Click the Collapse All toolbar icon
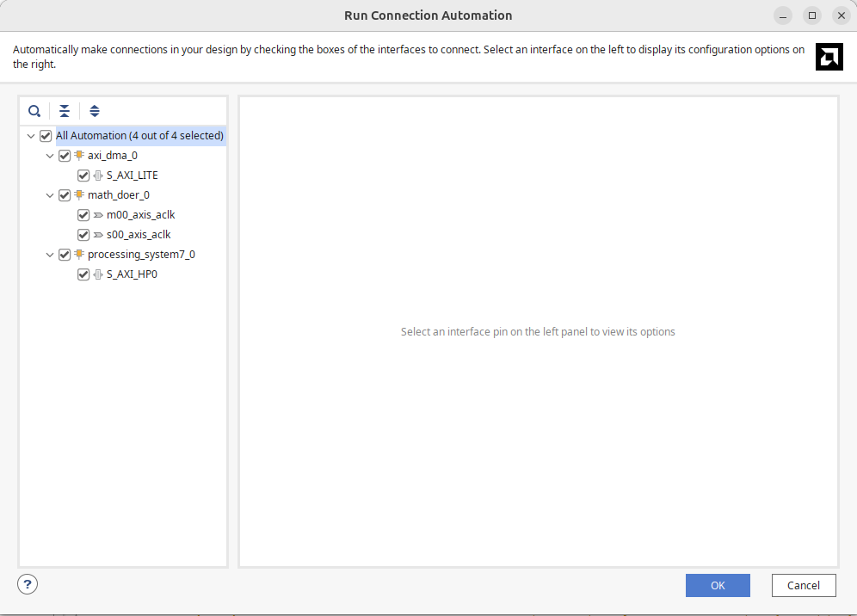 [x=65, y=111]
